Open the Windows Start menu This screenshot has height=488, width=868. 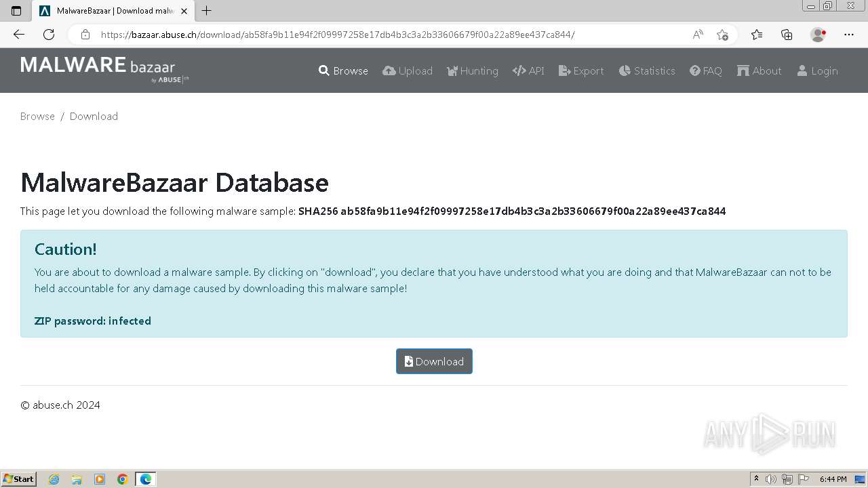pyautogui.click(x=18, y=479)
